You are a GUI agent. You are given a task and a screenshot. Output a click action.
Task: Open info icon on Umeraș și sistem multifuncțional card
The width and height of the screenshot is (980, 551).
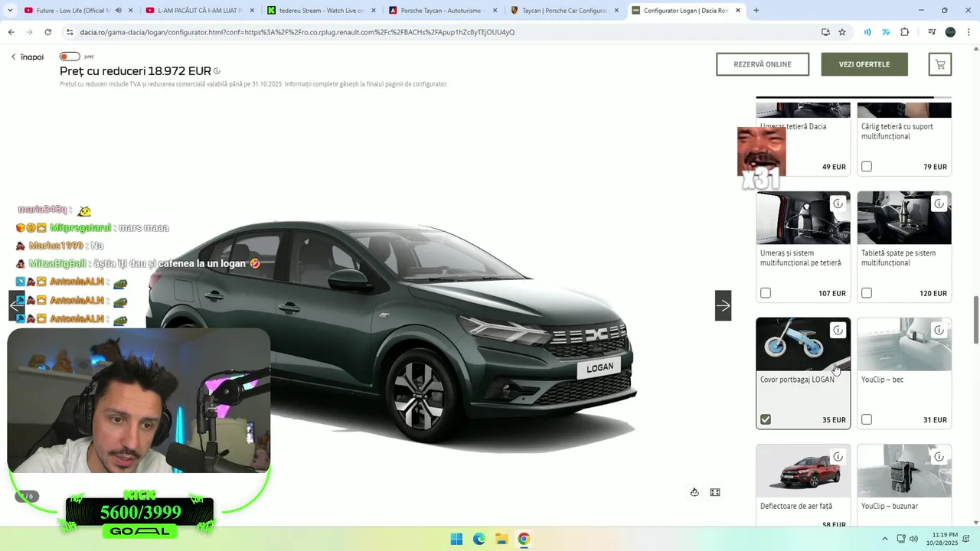pyautogui.click(x=838, y=204)
